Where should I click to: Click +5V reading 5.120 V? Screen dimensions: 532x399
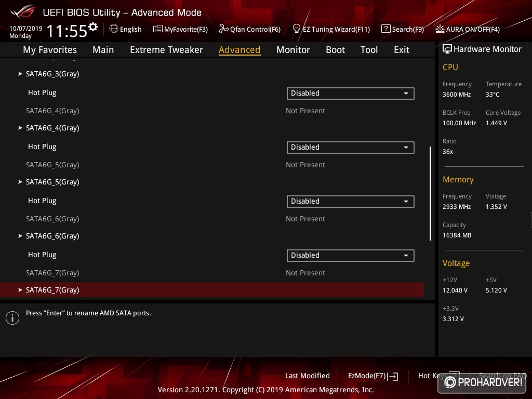(496, 290)
